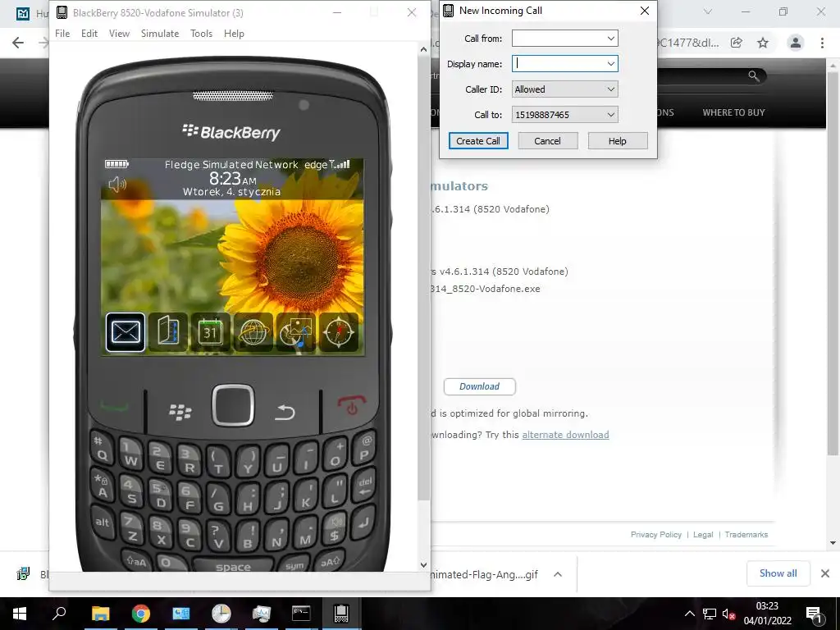
Task: Expand the Display name dropdown
Action: pyautogui.click(x=610, y=64)
